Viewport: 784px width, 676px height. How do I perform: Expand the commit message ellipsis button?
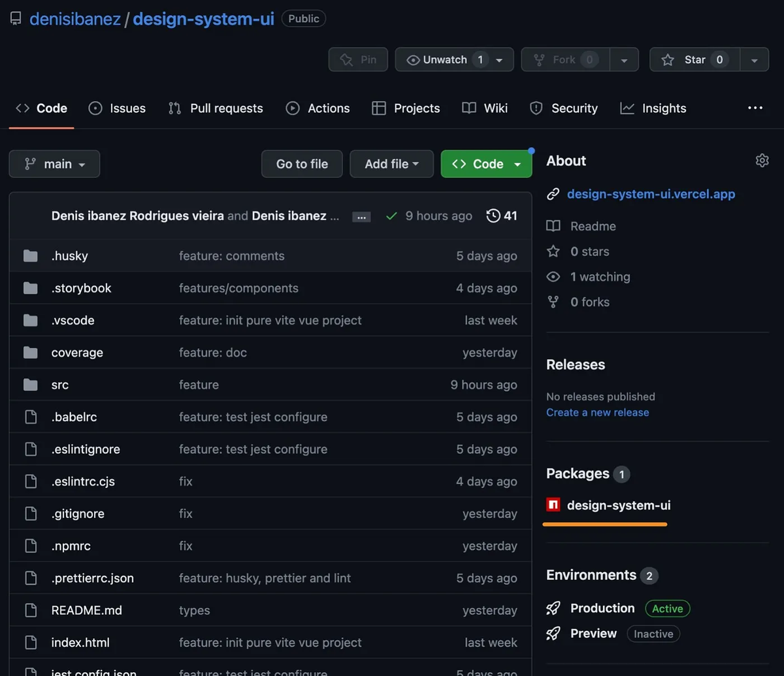(x=361, y=217)
